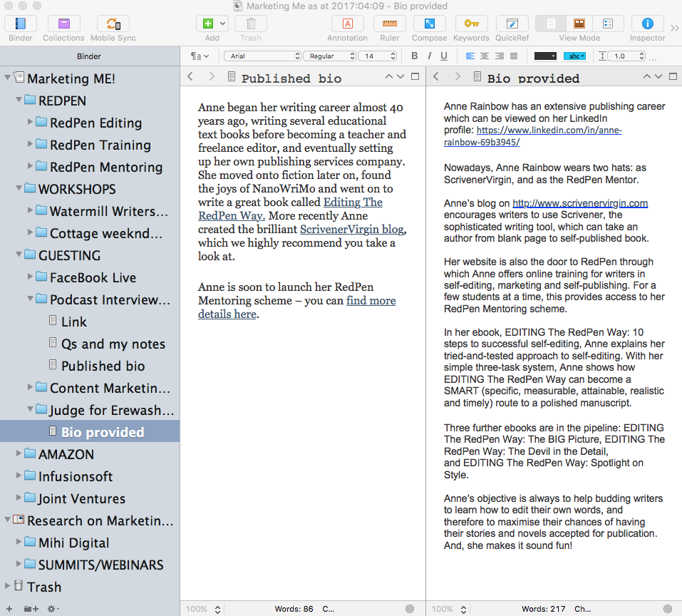Screen dimensions: 682x616
Task: Go to next document in Published bio pane
Action: (x=401, y=76)
